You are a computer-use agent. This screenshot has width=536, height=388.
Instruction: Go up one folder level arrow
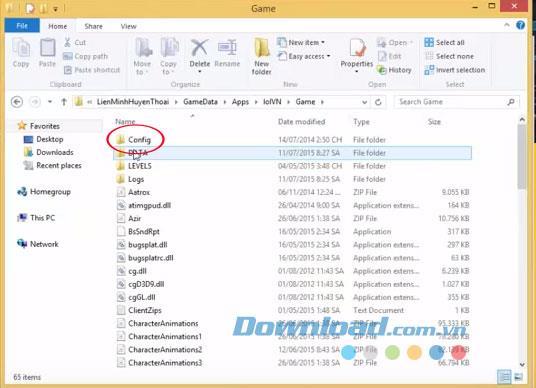(64, 102)
